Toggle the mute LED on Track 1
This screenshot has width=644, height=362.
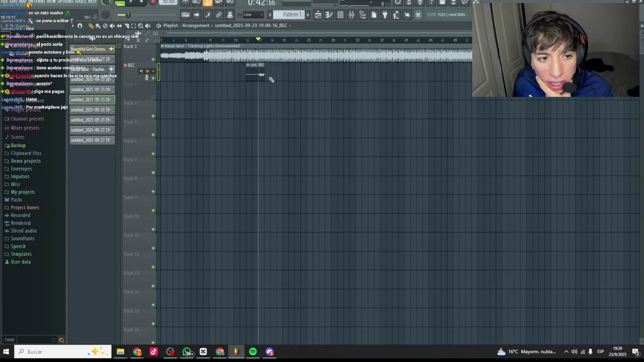point(153,59)
